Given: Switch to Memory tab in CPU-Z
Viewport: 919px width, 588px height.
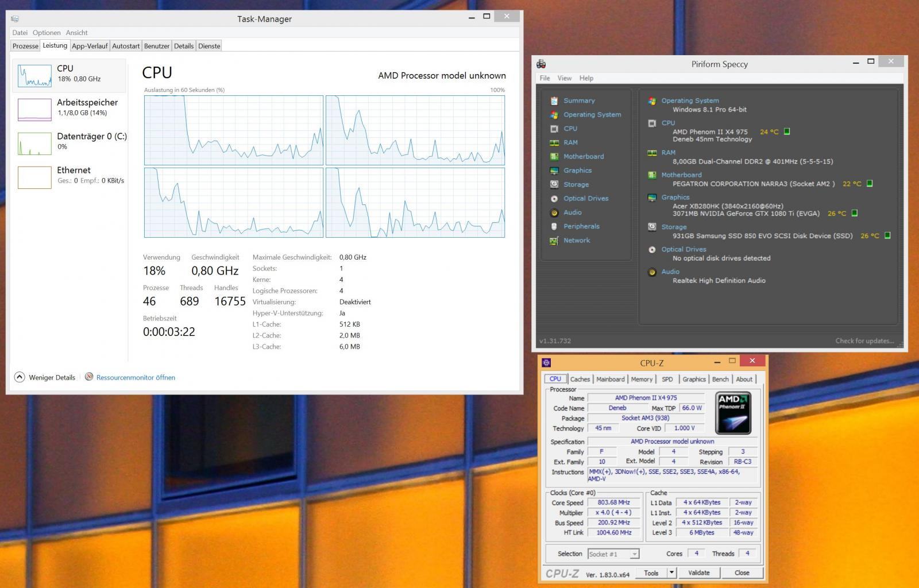Looking at the screenshot, I should [x=642, y=379].
